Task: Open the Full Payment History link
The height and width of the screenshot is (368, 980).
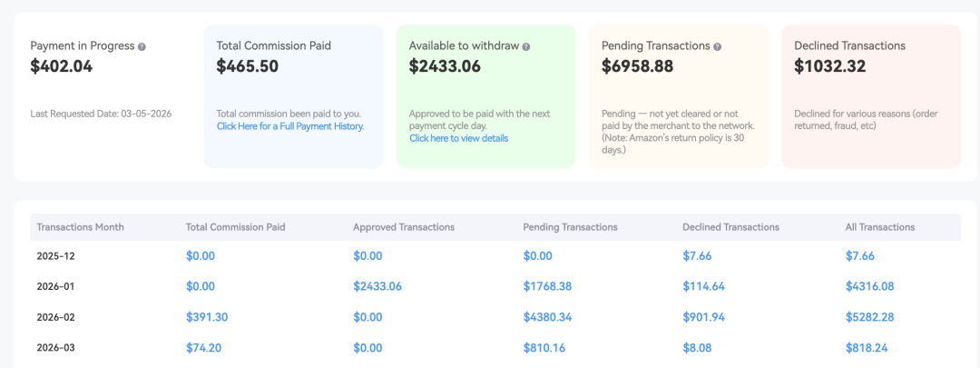Action: click(290, 126)
